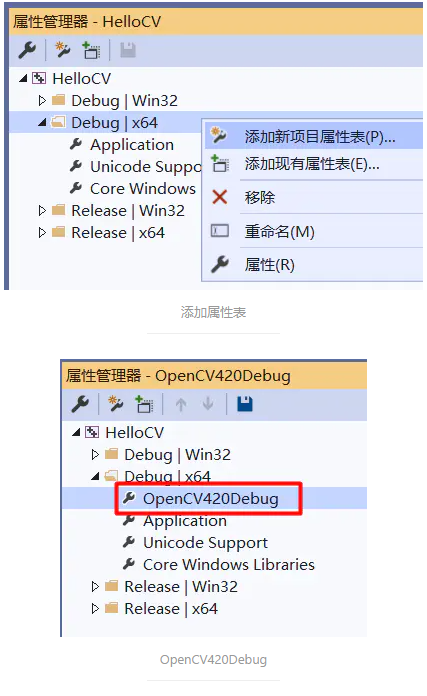Select 重命名(M) in the context menu
Viewport: 427px width, 696px height.
(313, 231)
